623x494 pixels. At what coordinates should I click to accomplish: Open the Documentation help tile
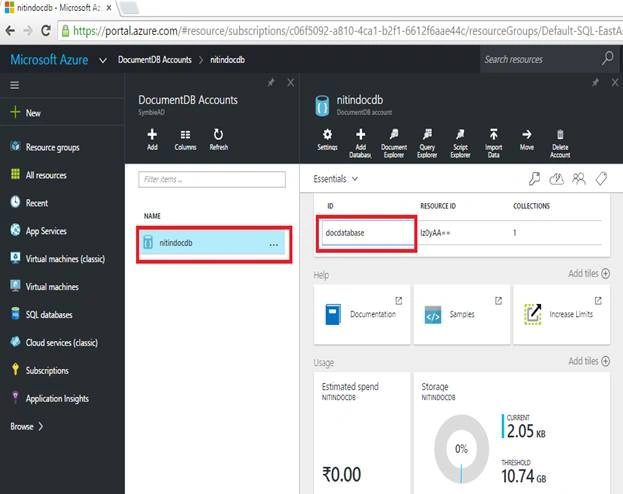coord(362,314)
